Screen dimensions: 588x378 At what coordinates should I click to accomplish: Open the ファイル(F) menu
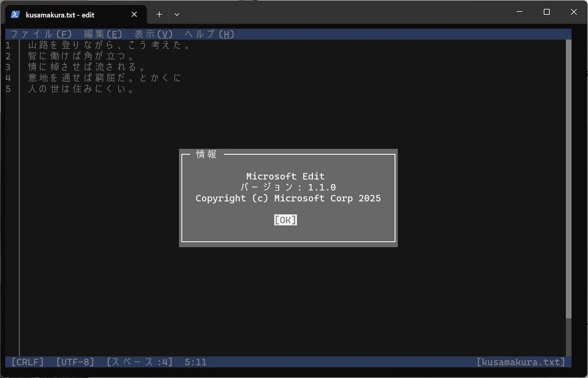(41, 34)
